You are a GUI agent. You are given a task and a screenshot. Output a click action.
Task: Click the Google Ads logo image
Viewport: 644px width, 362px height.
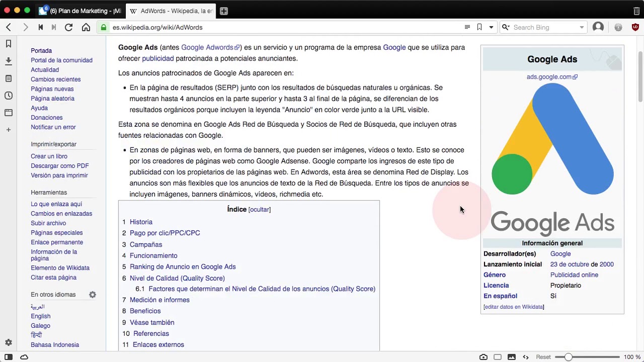[x=552, y=159]
